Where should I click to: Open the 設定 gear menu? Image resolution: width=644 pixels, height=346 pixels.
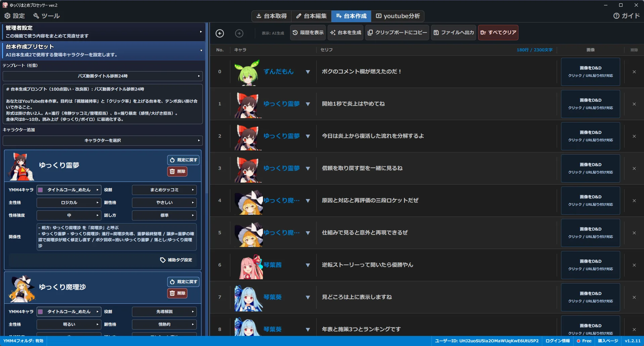tap(14, 16)
